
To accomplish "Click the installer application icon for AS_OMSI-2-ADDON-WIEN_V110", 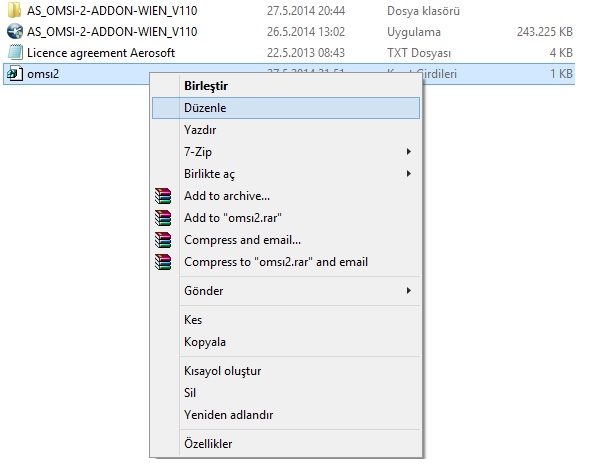I will tap(15, 31).
